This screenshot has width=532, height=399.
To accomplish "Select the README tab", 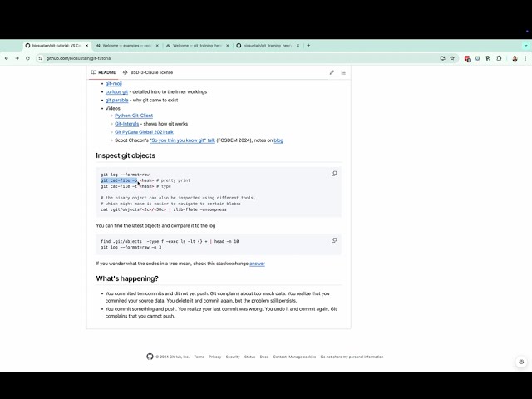I will tap(103, 72).
